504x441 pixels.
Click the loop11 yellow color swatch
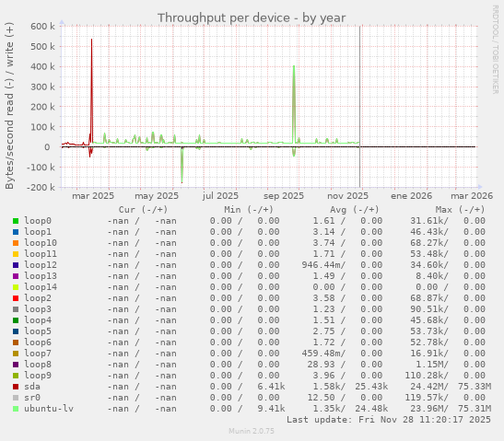pos(16,254)
